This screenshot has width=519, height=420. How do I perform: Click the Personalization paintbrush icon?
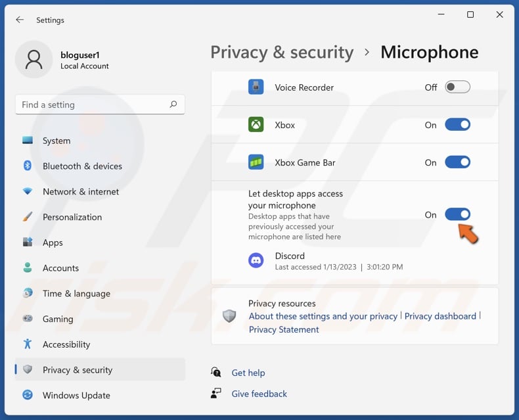28,217
